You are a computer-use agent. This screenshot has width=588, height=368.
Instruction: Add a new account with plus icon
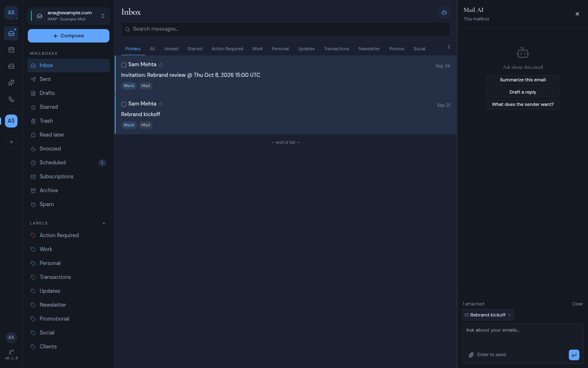tap(11, 142)
